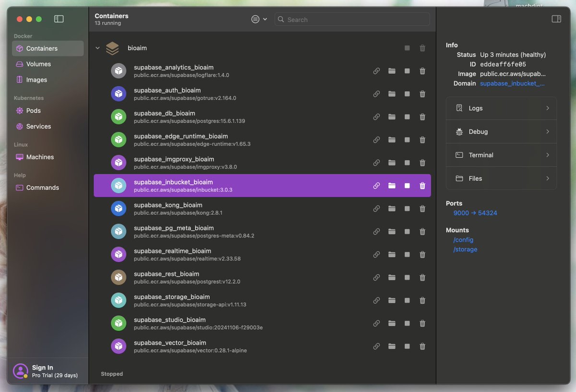The image size is (576, 392).
Task: Open link for supabase_storage_bioaim
Action: (376, 300)
